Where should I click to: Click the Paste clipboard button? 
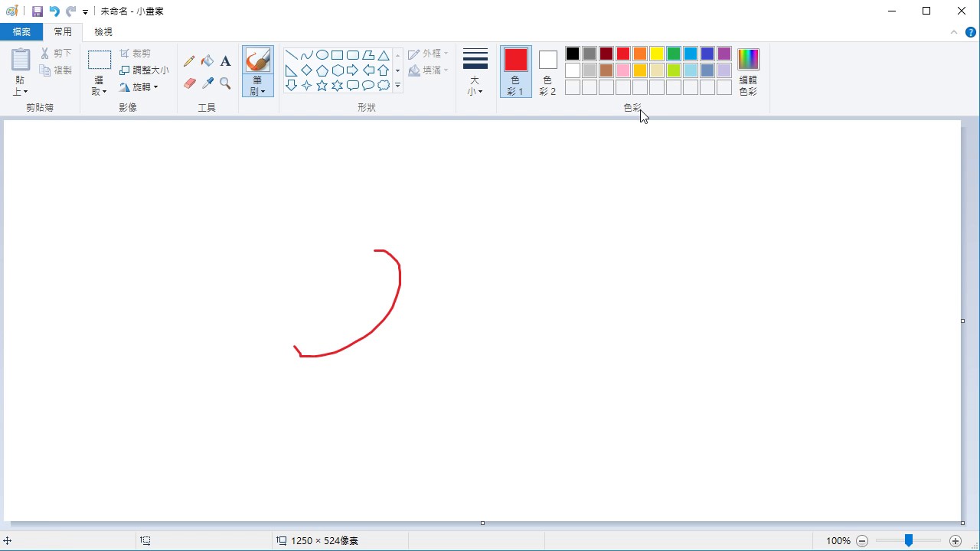pyautogui.click(x=20, y=60)
